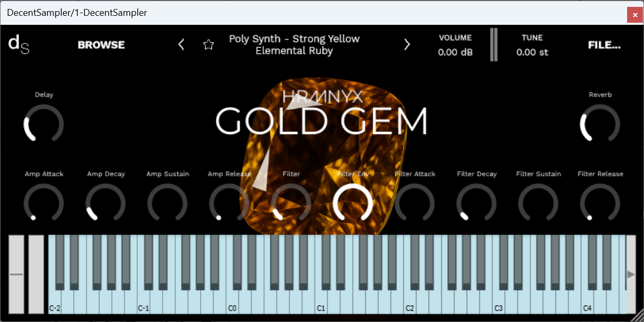
Task: Open the FILE... menu
Action: tap(604, 44)
